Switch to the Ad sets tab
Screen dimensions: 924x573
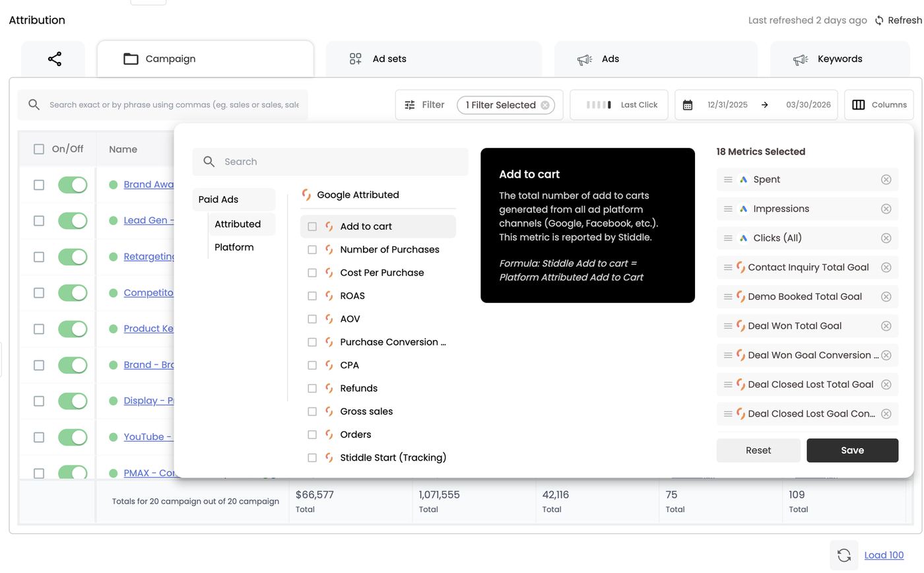pyautogui.click(x=434, y=59)
